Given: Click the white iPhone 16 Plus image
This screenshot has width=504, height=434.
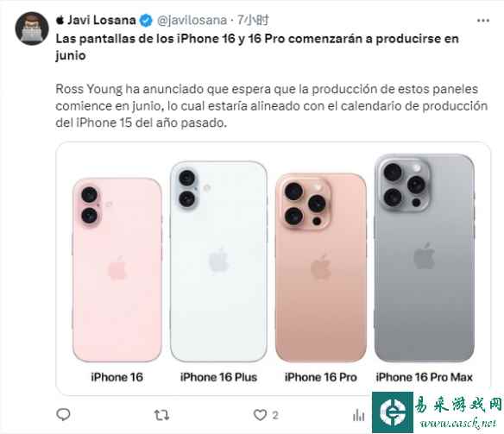Looking at the screenshot, I should tap(218, 261).
